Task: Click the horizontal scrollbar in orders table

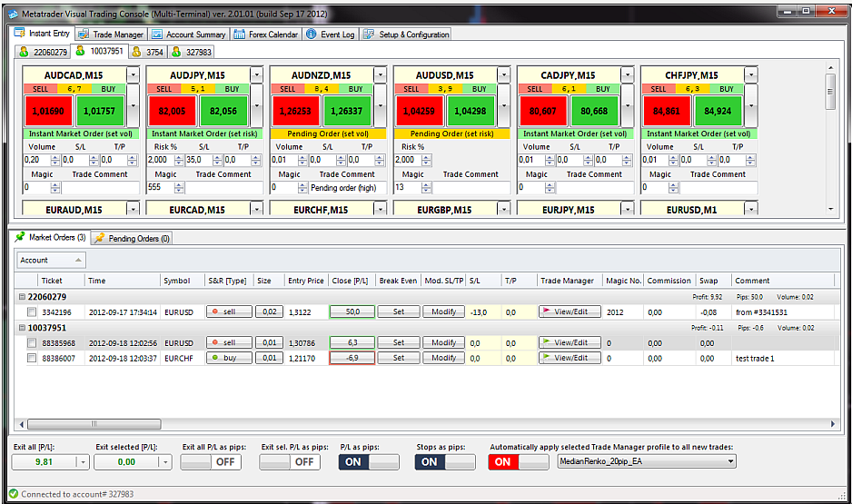Action: click(94, 424)
